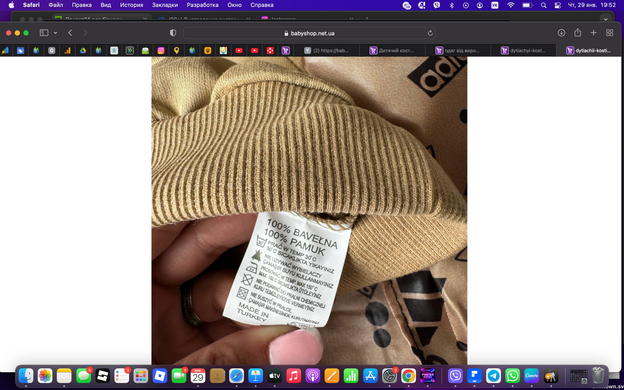
Task: Switch to the "Дитячий кост..." tab
Action: pyautogui.click(x=392, y=51)
